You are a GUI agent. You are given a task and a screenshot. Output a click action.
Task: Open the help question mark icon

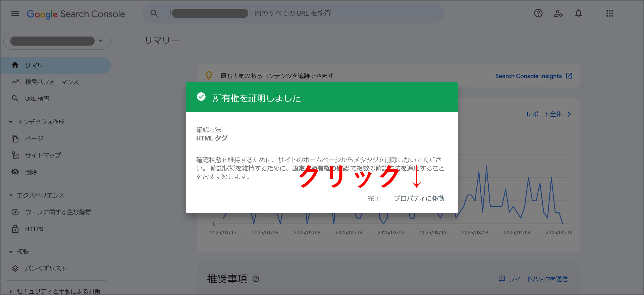[538, 13]
